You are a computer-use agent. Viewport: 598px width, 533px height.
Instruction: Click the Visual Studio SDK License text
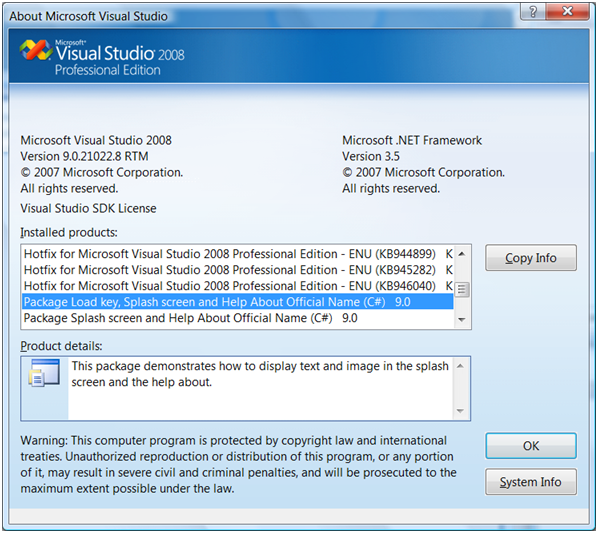pyautogui.click(x=88, y=209)
